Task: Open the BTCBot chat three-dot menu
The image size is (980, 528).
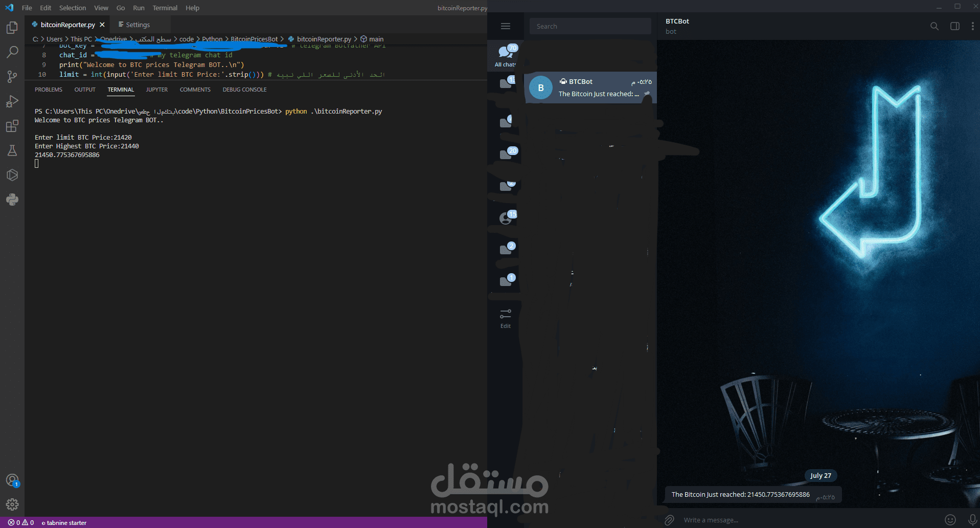Action: point(972,26)
